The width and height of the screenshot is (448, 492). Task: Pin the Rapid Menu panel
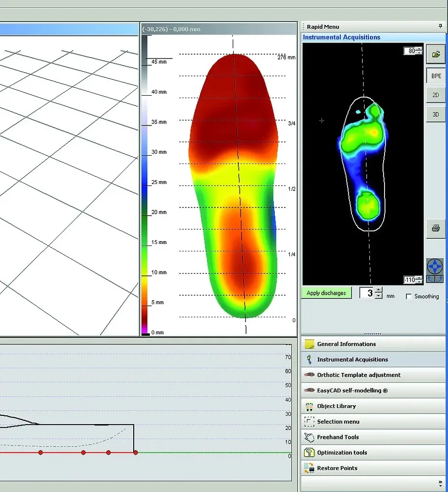(440, 26)
